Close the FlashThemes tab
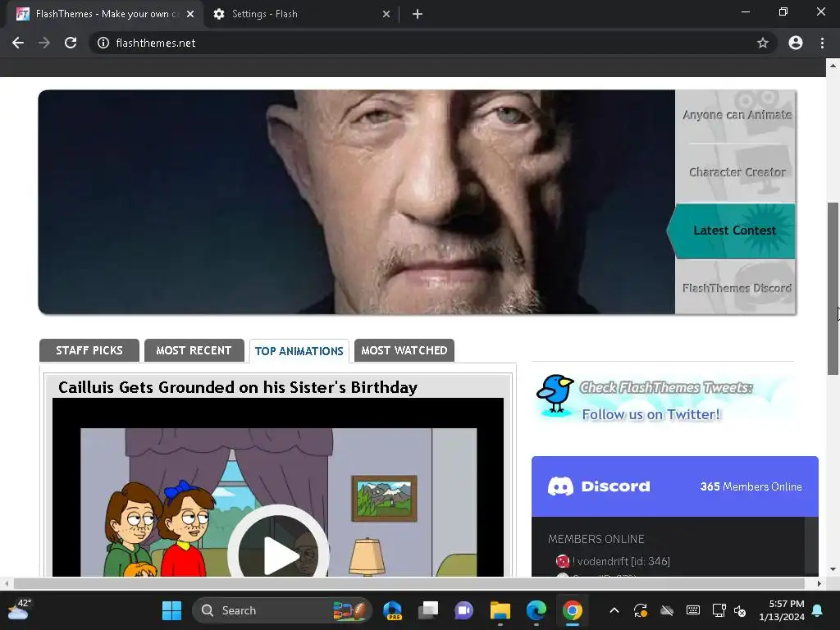The width and height of the screenshot is (840, 630). click(x=190, y=14)
